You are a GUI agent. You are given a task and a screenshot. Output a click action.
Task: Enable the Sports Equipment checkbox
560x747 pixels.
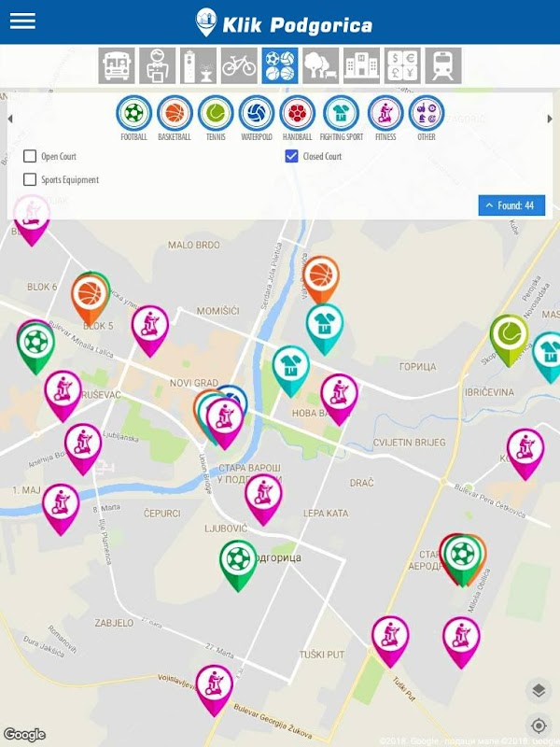30,179
